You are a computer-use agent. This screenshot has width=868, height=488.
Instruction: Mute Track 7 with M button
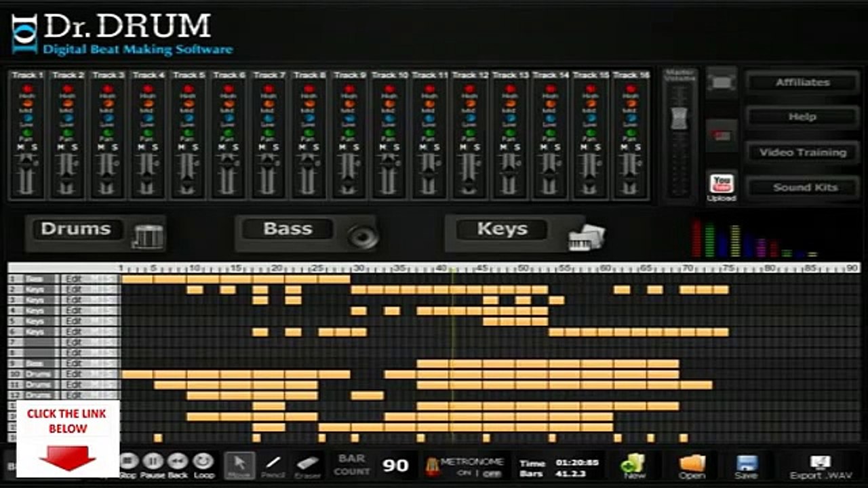tap(262, 148)
